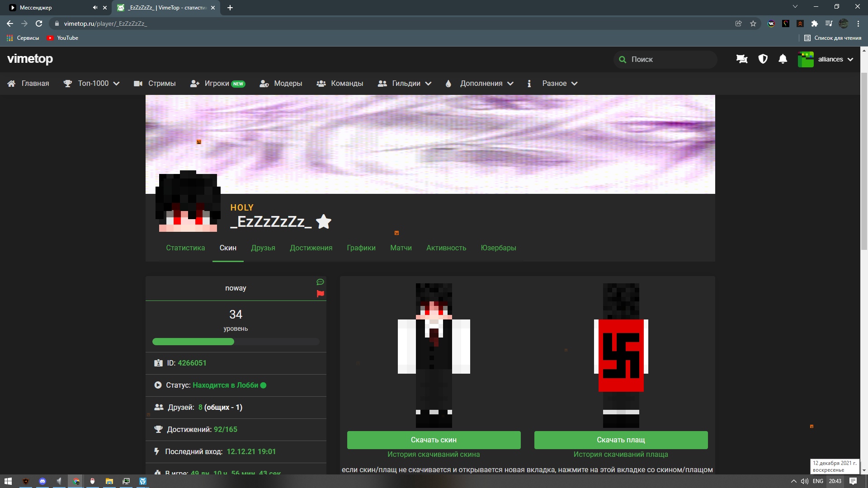Open the chat messages icon in header

[742, 59]
